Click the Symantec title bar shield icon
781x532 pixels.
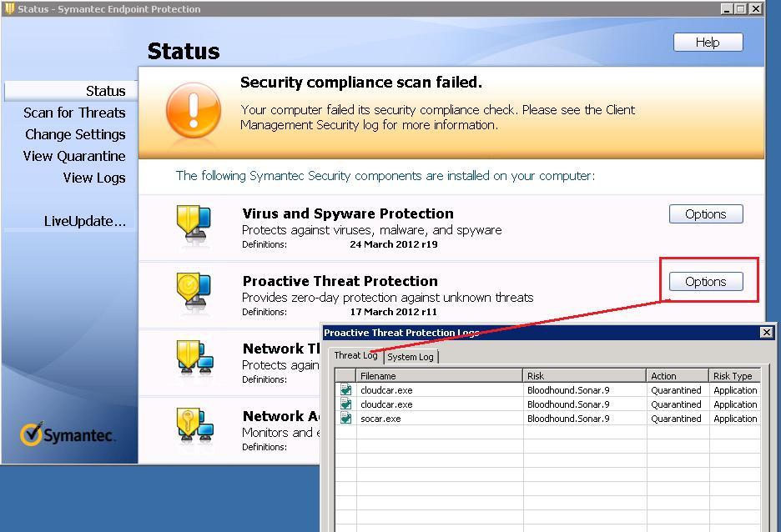9,8
